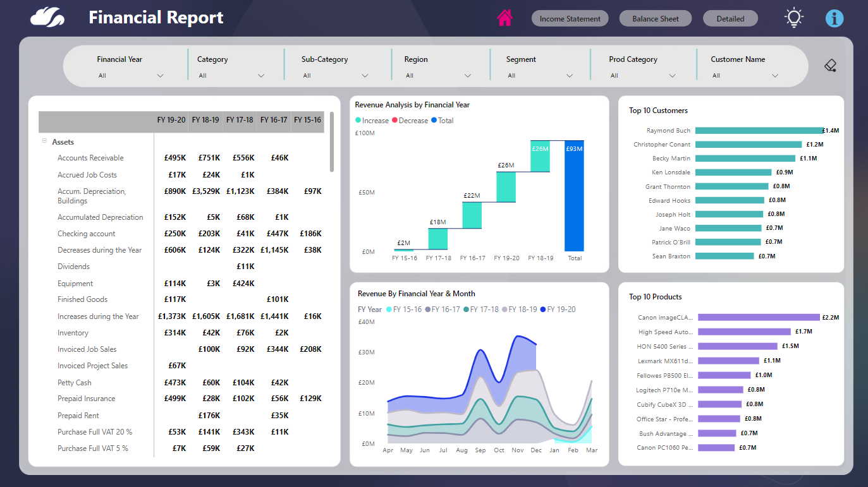Switch to the Balance Sheet page
Screen dimensions: 868x487
tap(656, 18)
